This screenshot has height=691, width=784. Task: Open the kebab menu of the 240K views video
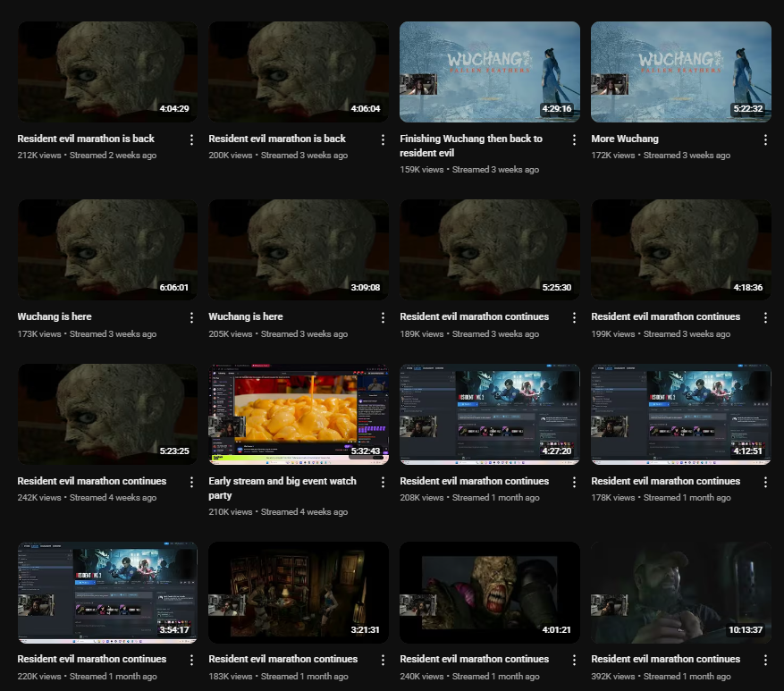pyautogui.click(x=574, y=660)
